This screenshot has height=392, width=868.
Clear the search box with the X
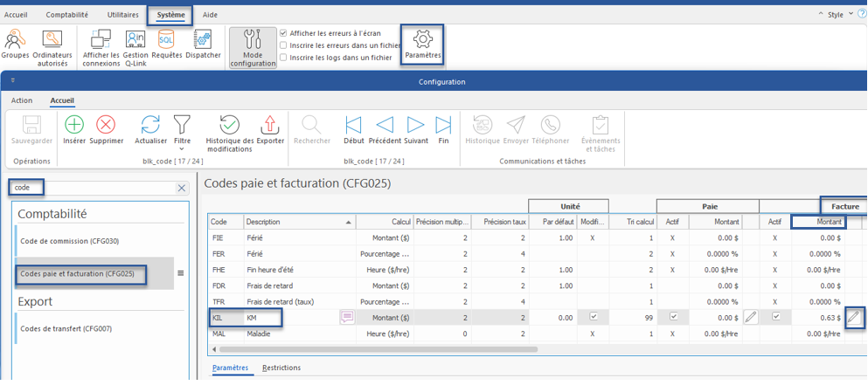182,188
